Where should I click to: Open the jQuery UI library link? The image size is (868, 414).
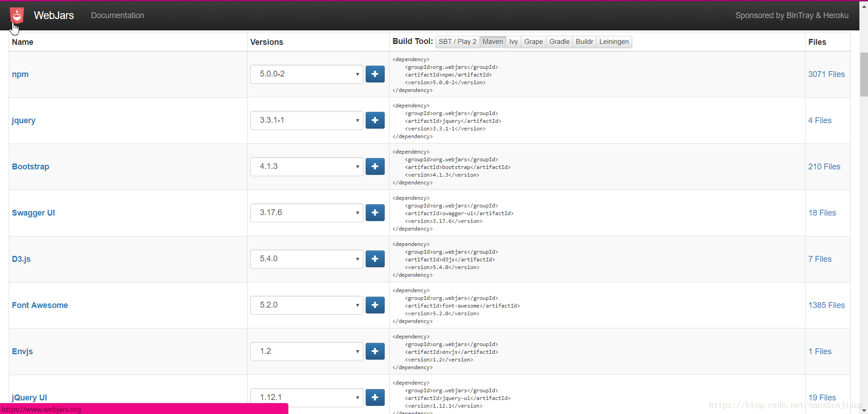29,397
